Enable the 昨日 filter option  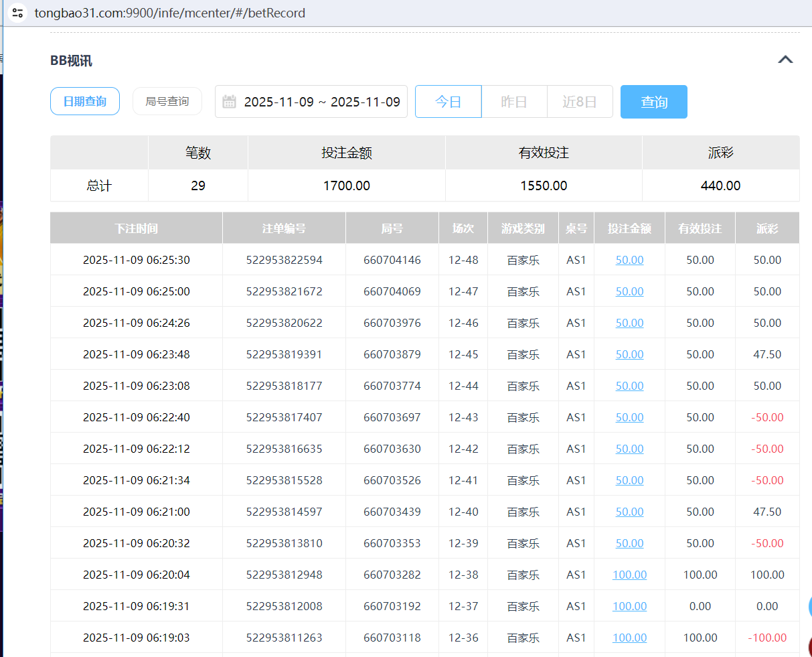point(514,101)
